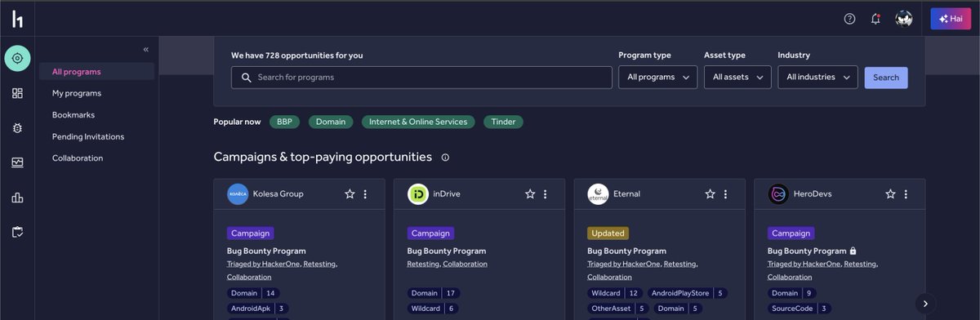The width and height of the screenshot is (980, 320).
Task: Show next campaigns with right arrow
Action: tap(925, 304)
